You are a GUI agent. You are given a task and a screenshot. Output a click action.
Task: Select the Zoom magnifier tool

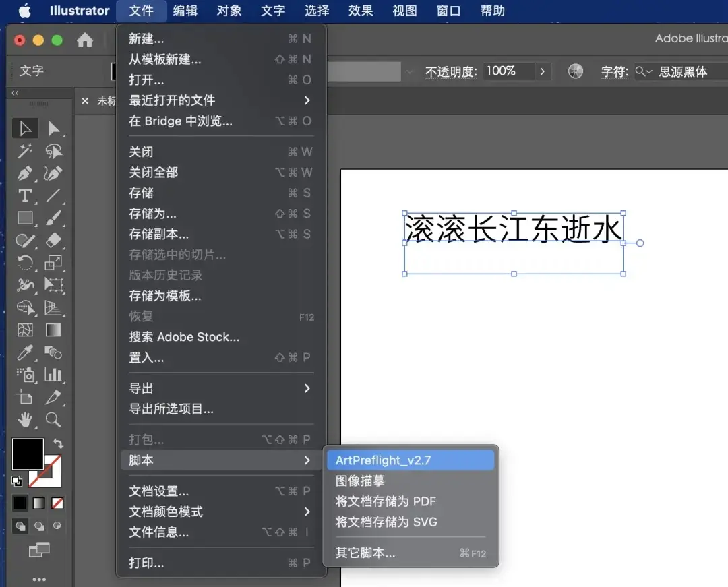[53, 420]
